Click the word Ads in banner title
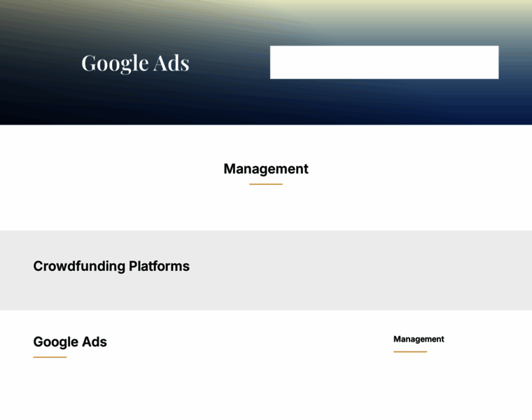532x420 pixels. 172,63
